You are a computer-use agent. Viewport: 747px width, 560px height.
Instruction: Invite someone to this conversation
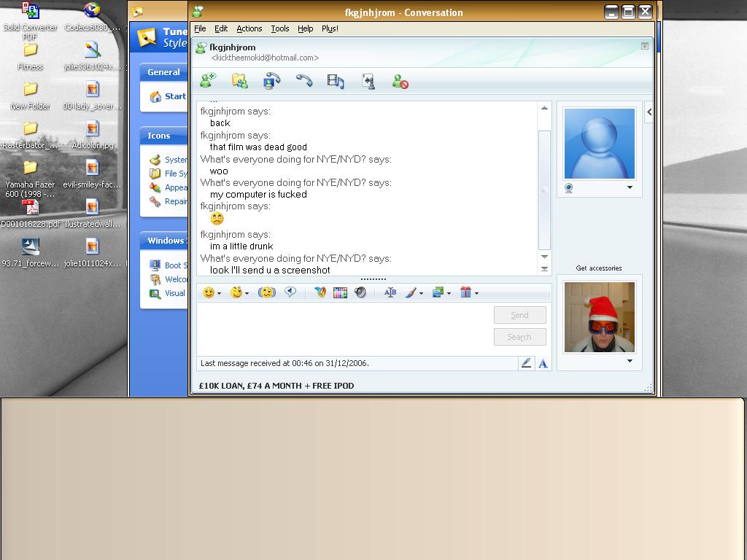208,81
